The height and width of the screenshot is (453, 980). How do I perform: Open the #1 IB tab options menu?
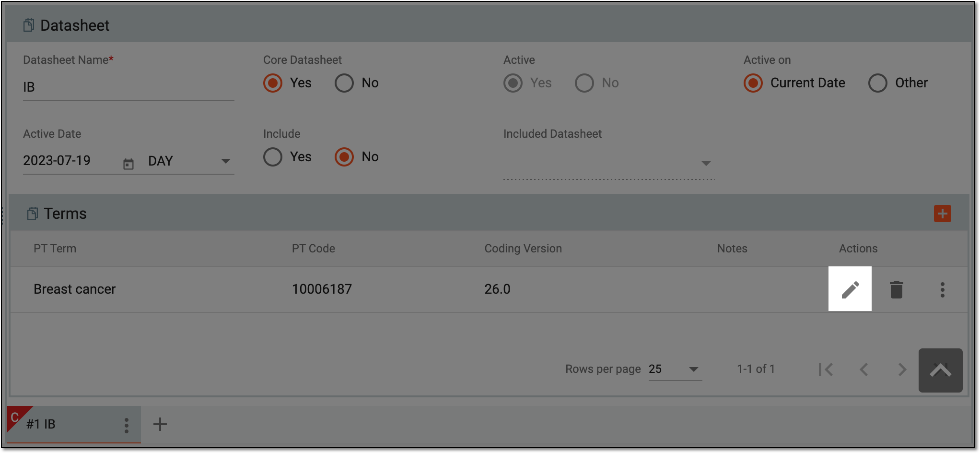127,425
